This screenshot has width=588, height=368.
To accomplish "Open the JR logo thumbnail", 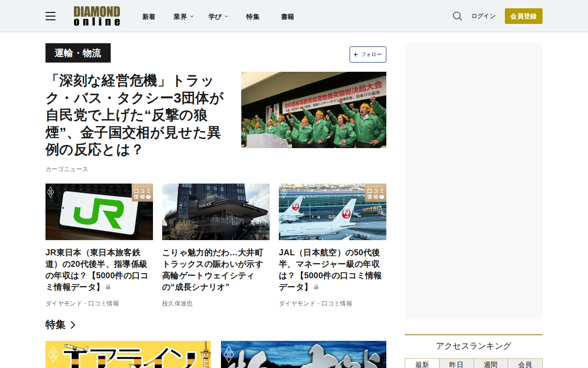I will (99, 212).
